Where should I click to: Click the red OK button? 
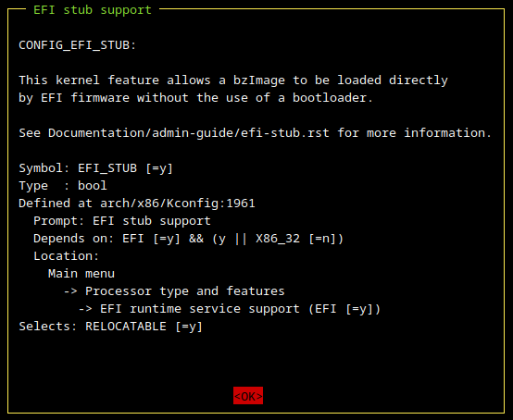(248, 396)
